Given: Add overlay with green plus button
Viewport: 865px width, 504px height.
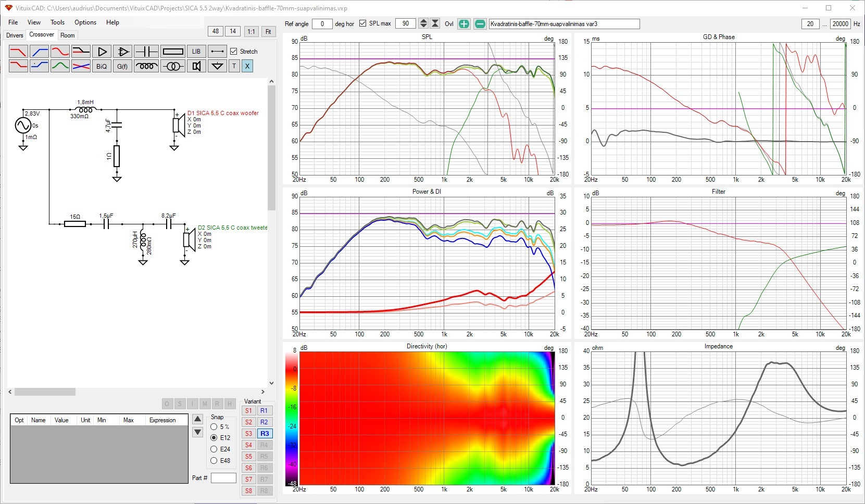Looking at the screenshot, I should [x=463, y=24].
